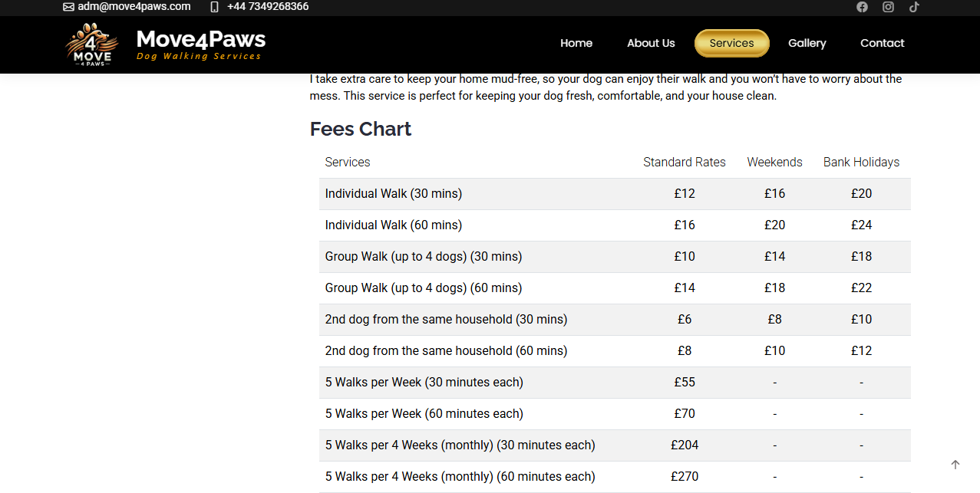Click the envelope email icon

[68, 7]
